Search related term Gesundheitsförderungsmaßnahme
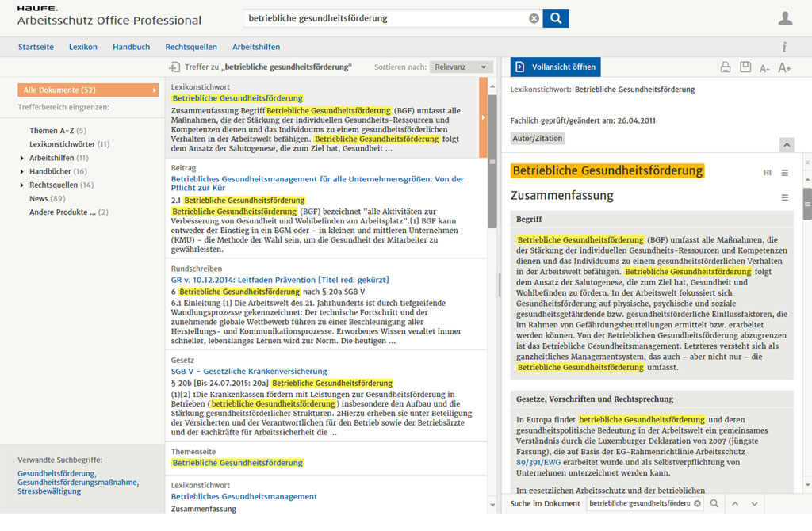 pos(79,482)
